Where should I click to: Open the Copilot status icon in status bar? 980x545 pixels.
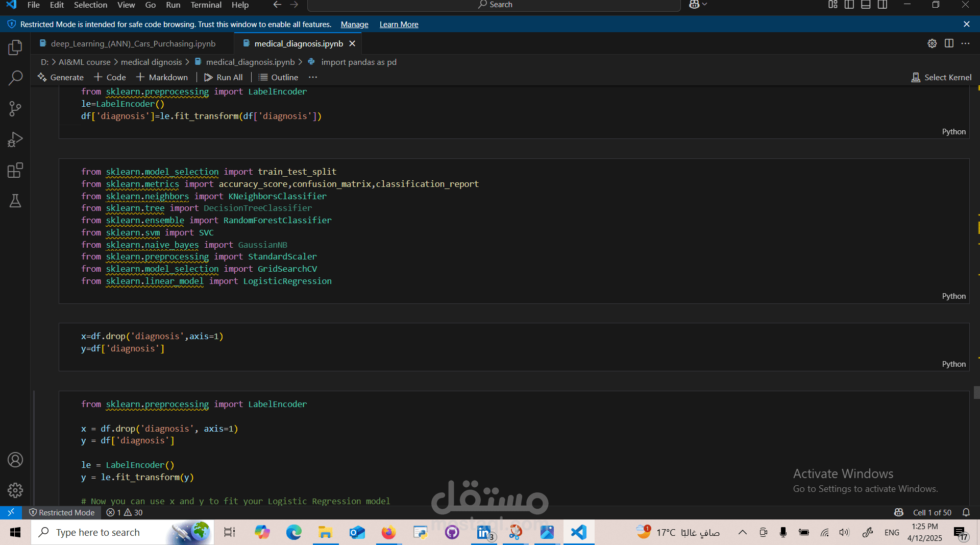(x=899, y=512)
